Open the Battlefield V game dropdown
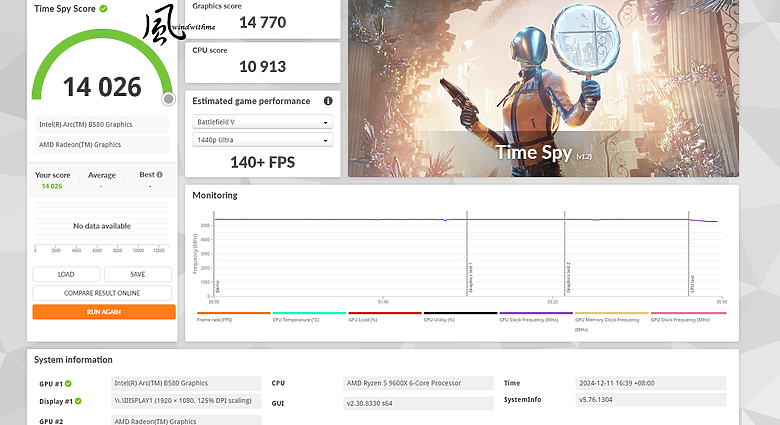This screenshot has height=425, width=780. (x=262, y=122)
